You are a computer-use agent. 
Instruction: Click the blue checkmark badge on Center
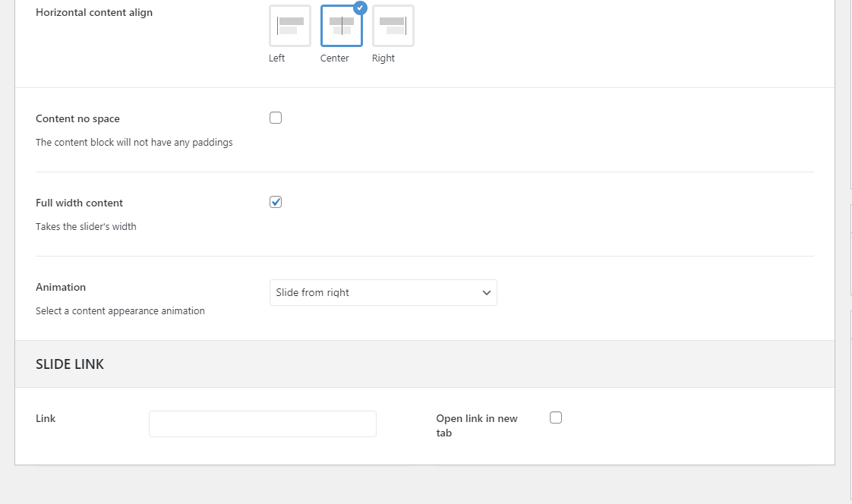[360, 8]
